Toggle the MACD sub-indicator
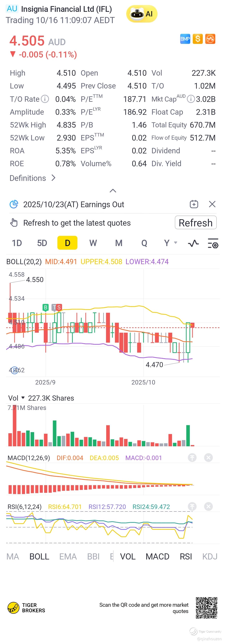The width and height of the screenshot is (226, 644). click(157, 556)
